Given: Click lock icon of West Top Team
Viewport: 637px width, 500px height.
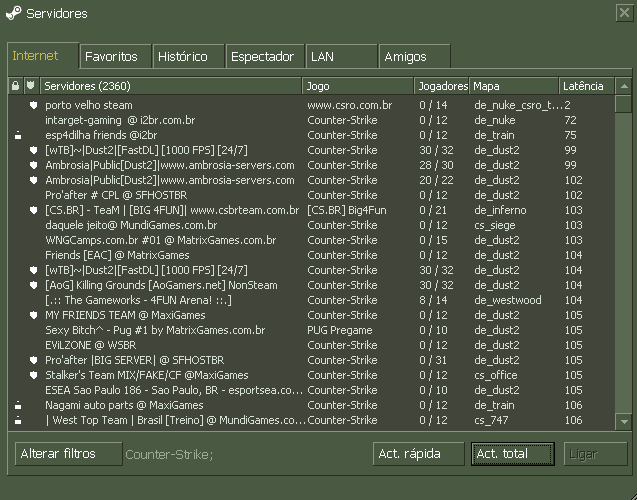Looking at the screenshot, I should [18, 420].
